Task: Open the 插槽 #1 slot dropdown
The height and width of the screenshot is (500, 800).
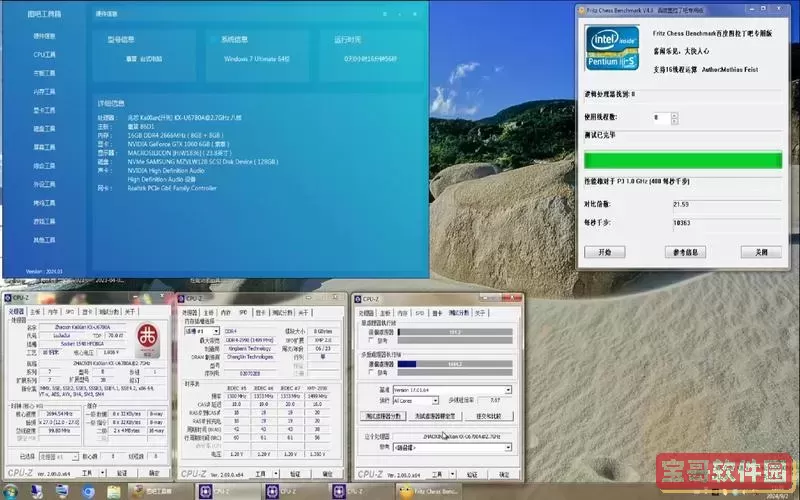Action: tap(202, 331)
